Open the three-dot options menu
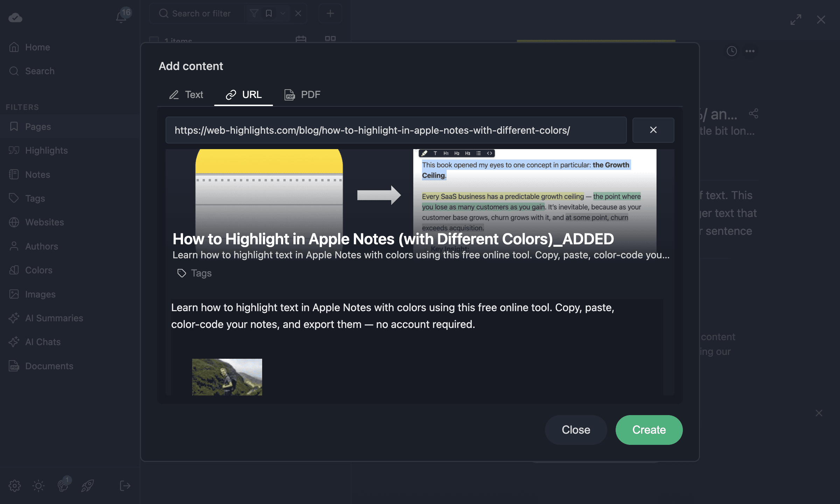Viewport: 840px width, 504px height. click(x=750, y=51)
